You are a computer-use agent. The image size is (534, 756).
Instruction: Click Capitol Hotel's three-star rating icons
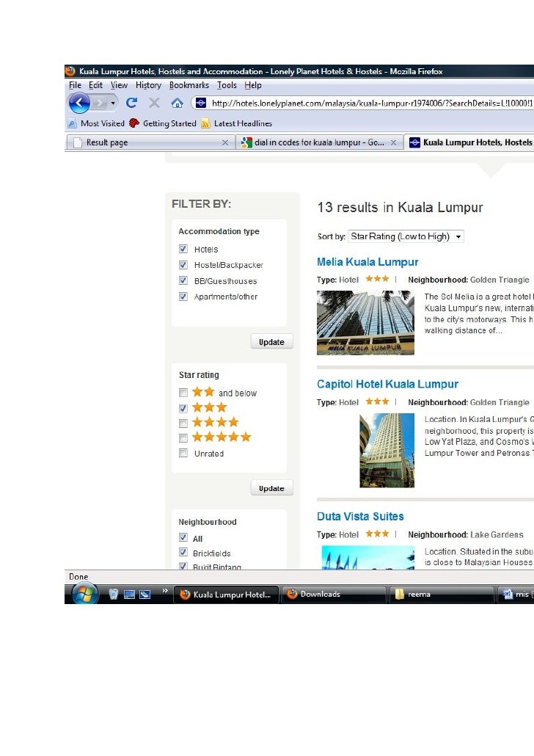[377, 401]
